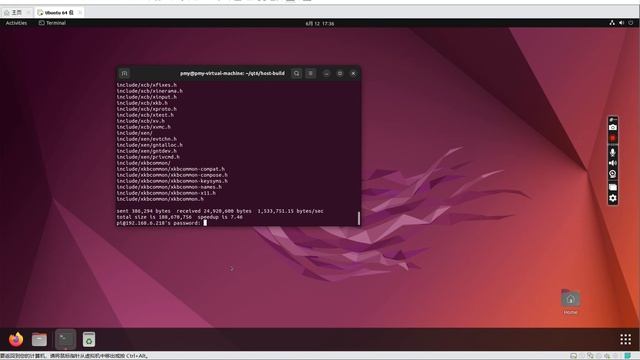Click the network icon in top bar
Image resolution: width=640 pixels, height=360 pixels.
click(x=612, y=23)
